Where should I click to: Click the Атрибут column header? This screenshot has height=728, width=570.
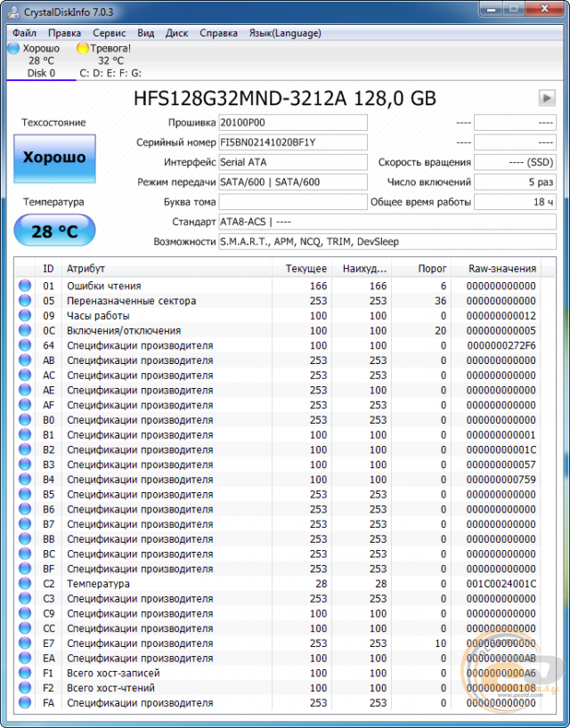167,269
